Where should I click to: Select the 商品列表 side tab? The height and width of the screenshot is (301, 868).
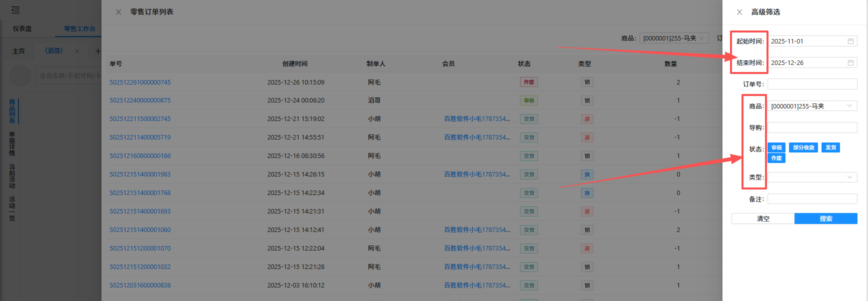[x=12, y=111]
